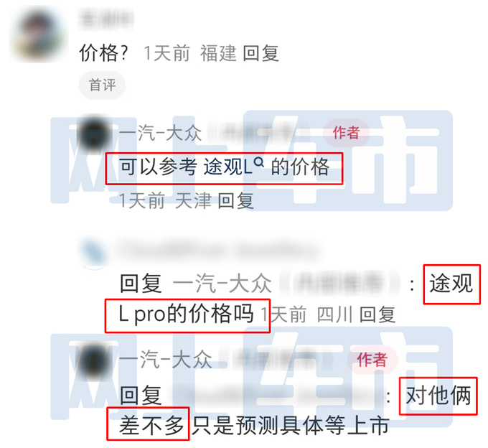Tap the red 作者 tag in first reply
The width and height of the screenshot is (488, 448).
346,133
